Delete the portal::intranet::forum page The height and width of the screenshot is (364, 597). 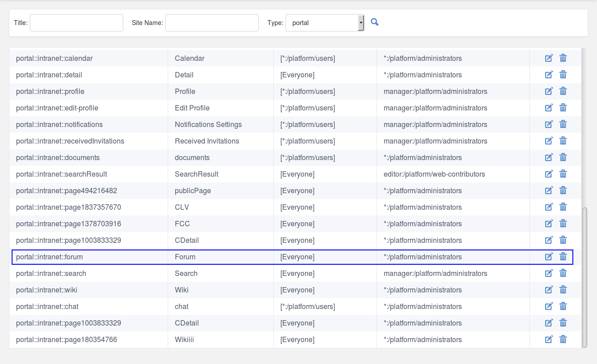[563, 257]
